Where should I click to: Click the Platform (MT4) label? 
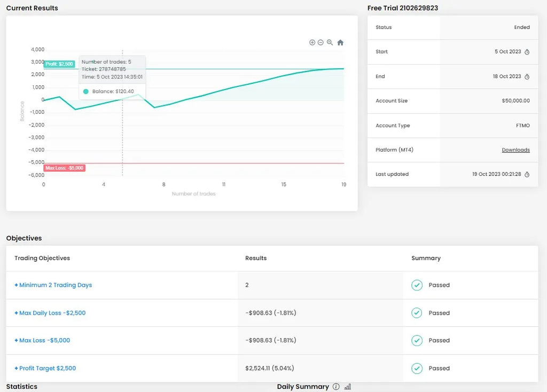[395, 150]
